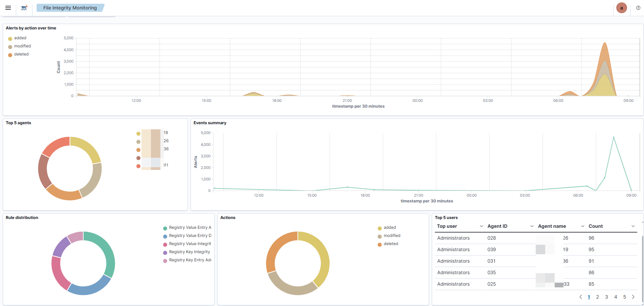Toggle 'added' series in Alerts by action legend

click(x=20, y=38)
